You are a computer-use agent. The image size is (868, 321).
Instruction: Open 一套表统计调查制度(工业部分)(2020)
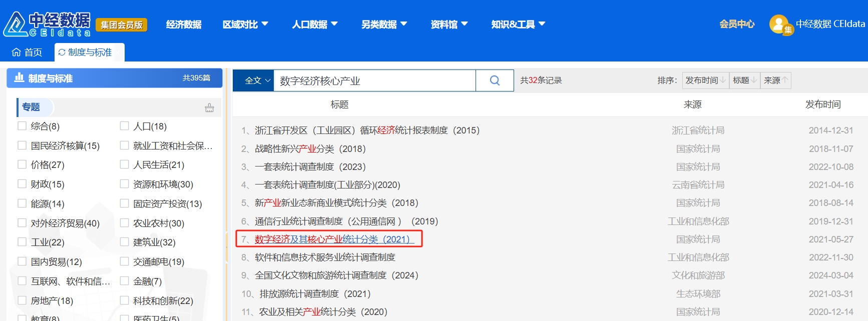(327, 184)
